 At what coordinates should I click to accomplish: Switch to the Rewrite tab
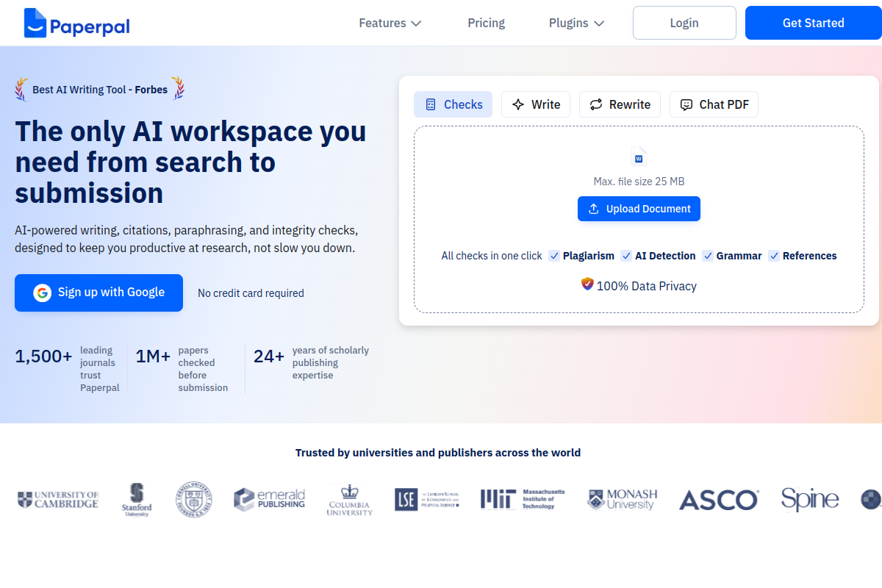[620, 104]
